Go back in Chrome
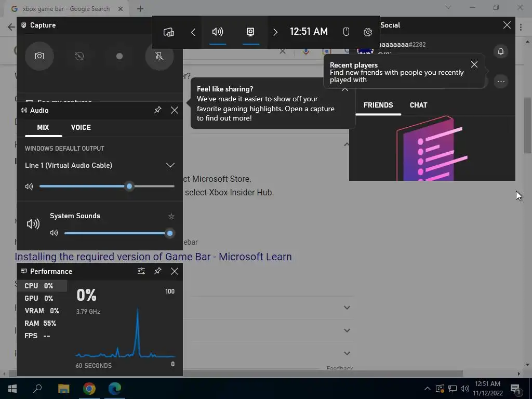 point(11,27)
